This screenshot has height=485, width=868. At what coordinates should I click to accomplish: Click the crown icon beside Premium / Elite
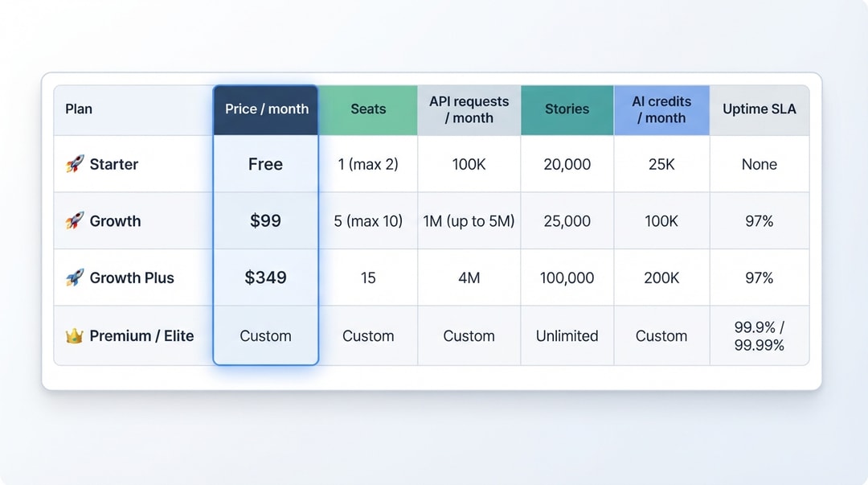tap(74, 336)
